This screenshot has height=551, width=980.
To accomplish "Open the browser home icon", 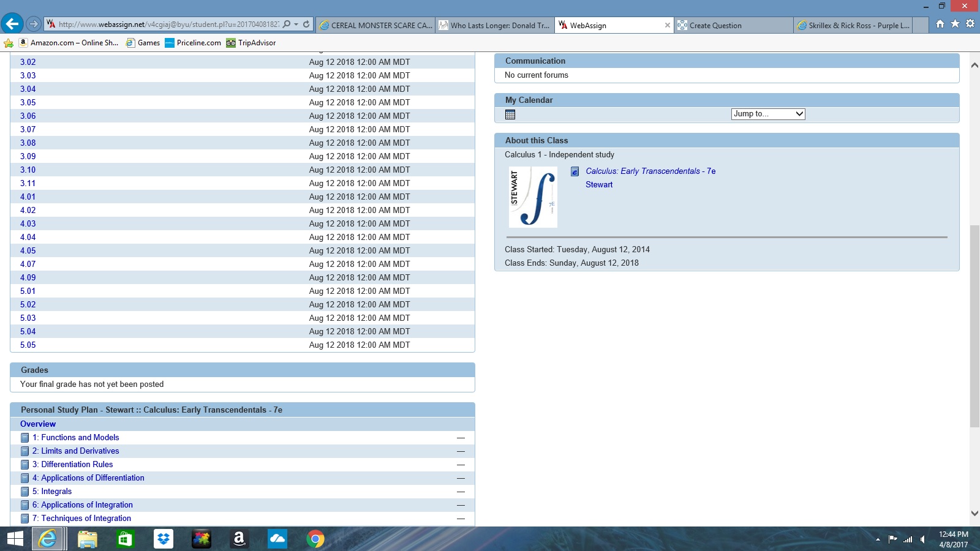I will pos(940,24).
